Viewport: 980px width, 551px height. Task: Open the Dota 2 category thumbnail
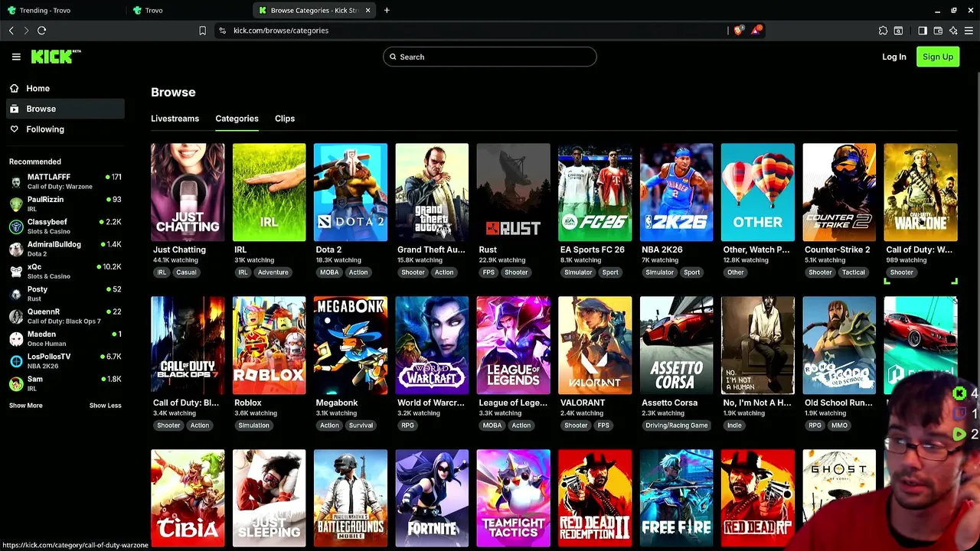coord(351,192)
